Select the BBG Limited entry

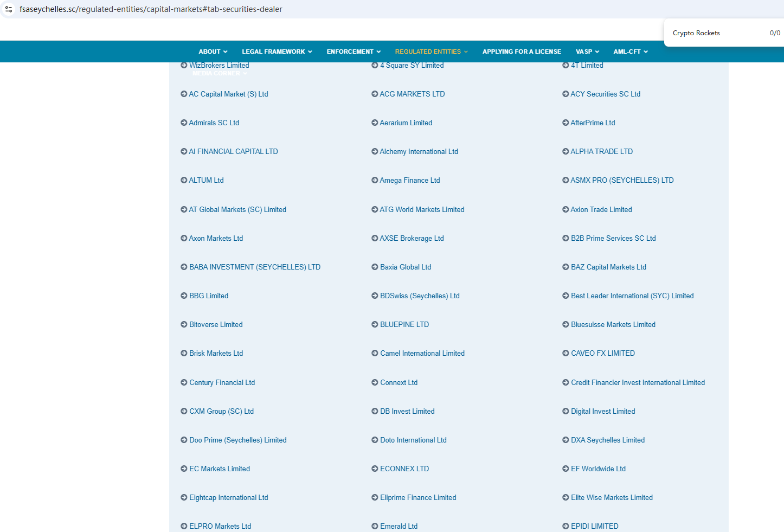[x=209, y=296]
